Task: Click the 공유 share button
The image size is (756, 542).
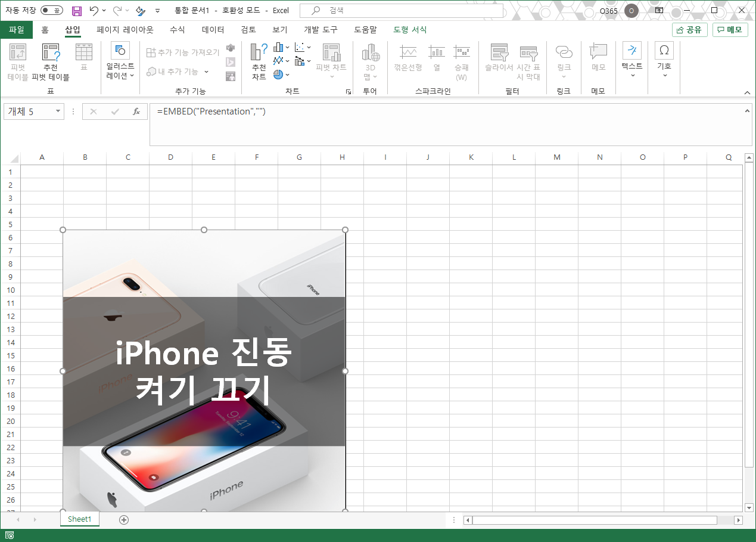Action: (x=689, y=30)
